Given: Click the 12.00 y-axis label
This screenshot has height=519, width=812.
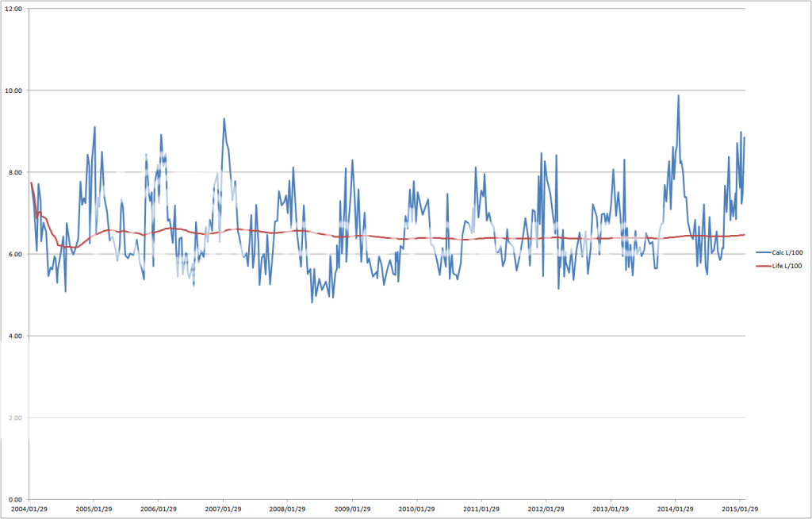Looking at the screenshot, I should pos(13,9).
